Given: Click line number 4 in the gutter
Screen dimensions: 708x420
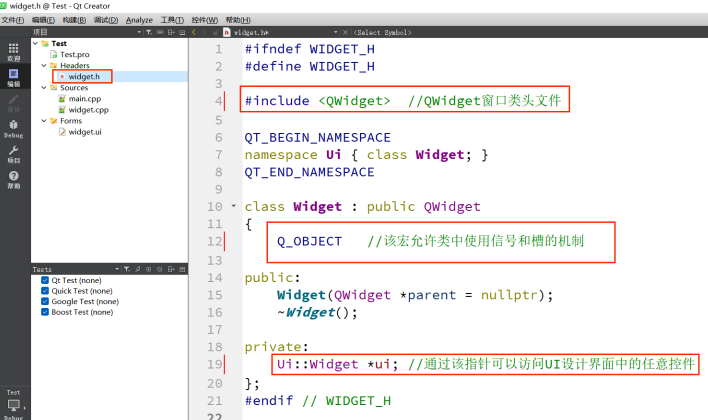Looking at the screenshot, I should pyautogui.click(x=219, y=101).
